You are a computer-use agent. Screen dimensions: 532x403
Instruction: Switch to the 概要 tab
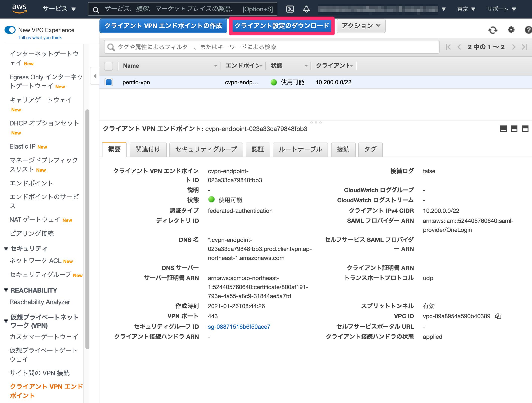tap(114, 150)
